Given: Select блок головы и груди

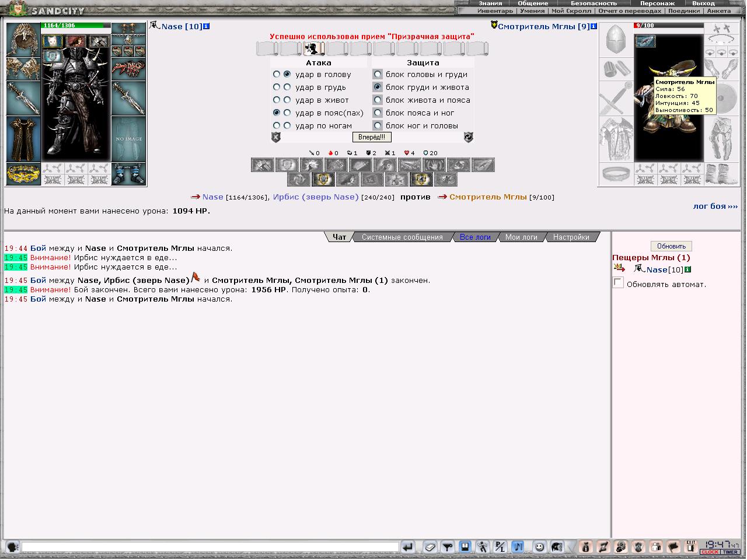Looking at the screenshot, I should (378, 74).
